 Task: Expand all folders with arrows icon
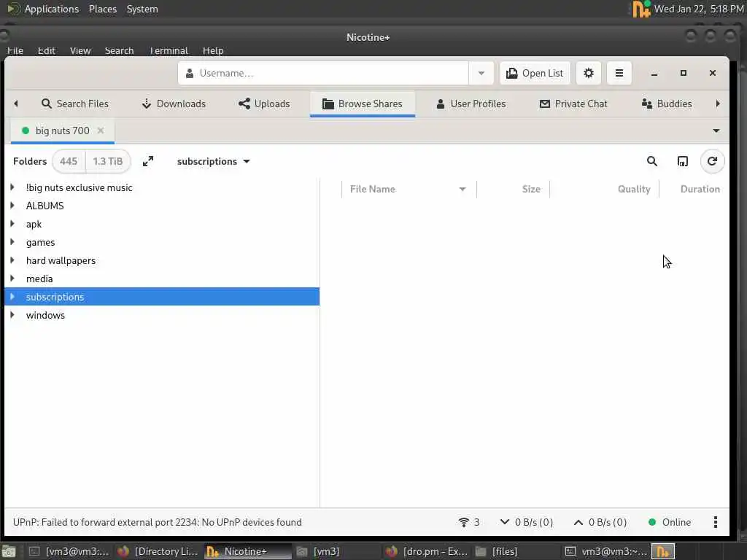point(148,161)
